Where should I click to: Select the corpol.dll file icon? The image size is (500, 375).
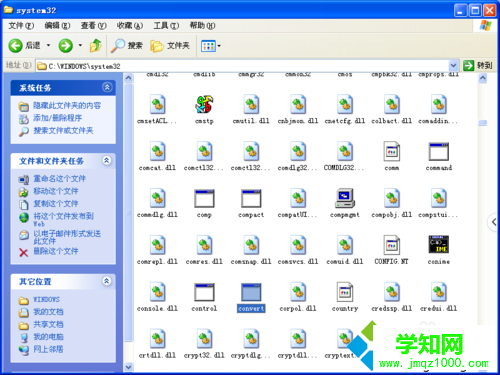[298, 292]
